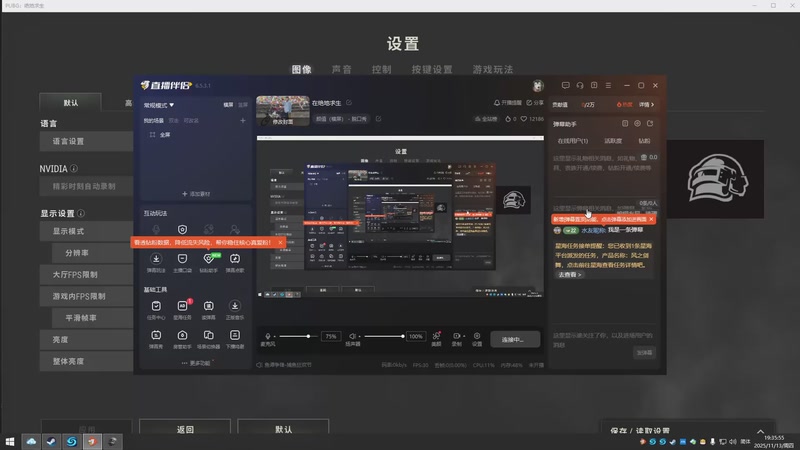Viewport: 800px width, 450px height.
Task: Click the edit icon beside the category tags
Action: click(379, 118)
